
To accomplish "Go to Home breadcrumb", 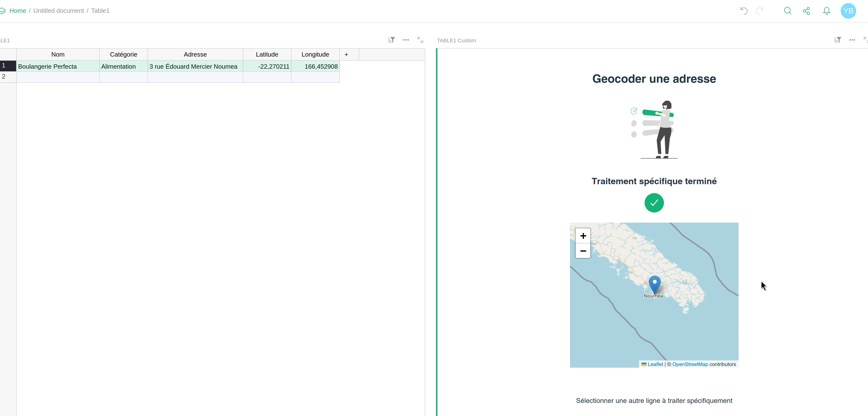I will click(18, 11).
